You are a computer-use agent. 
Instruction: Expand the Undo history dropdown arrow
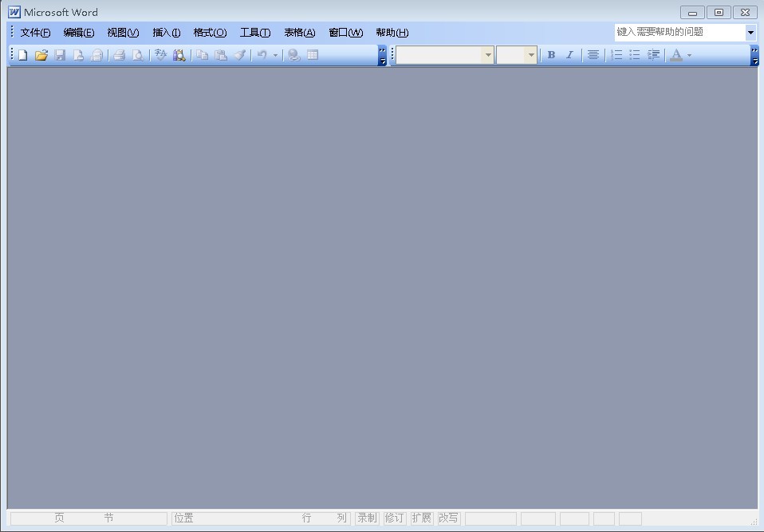pyautogui.click(x=275, y=55)
